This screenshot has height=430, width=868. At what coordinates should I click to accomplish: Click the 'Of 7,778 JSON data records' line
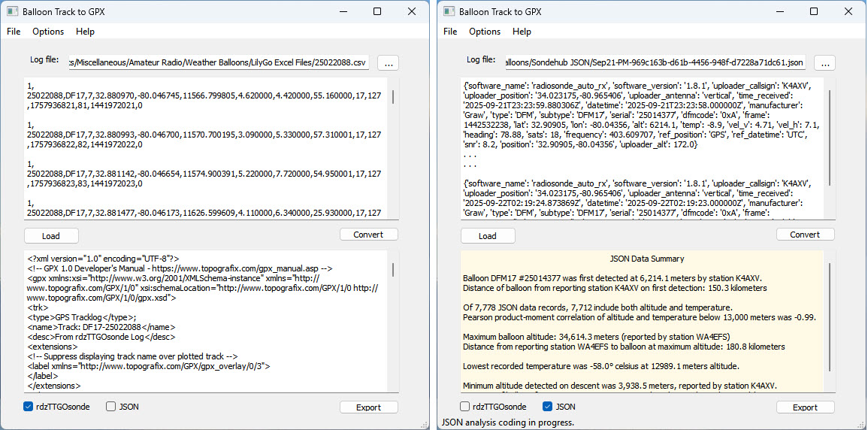598,307
